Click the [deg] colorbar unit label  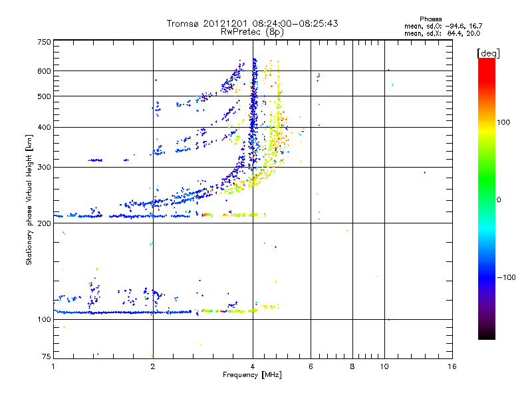pos(488,53)
